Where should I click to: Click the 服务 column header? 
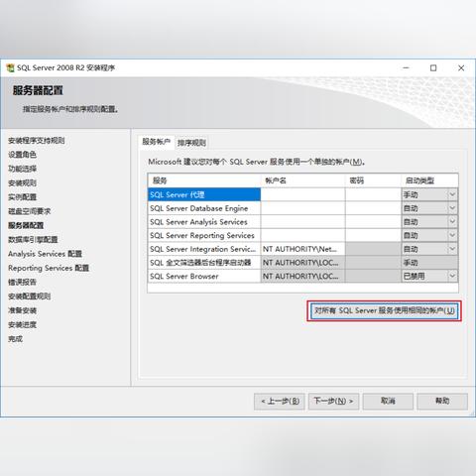204,180
